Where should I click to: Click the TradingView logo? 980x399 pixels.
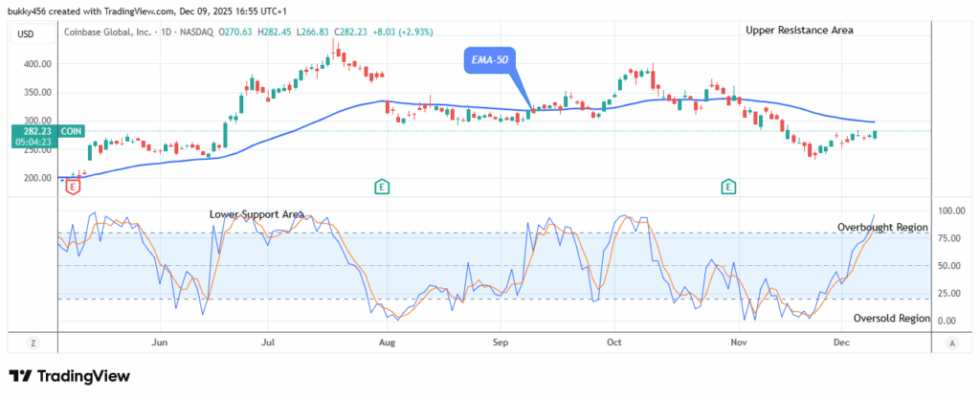point(69,376)
